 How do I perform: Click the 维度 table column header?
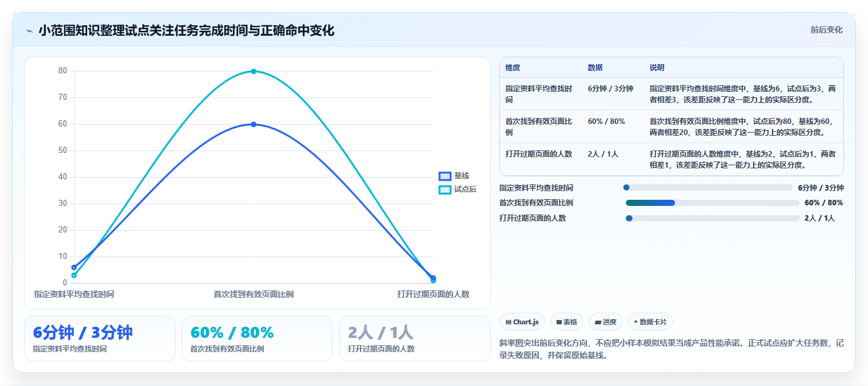click(x=513, y=68)
